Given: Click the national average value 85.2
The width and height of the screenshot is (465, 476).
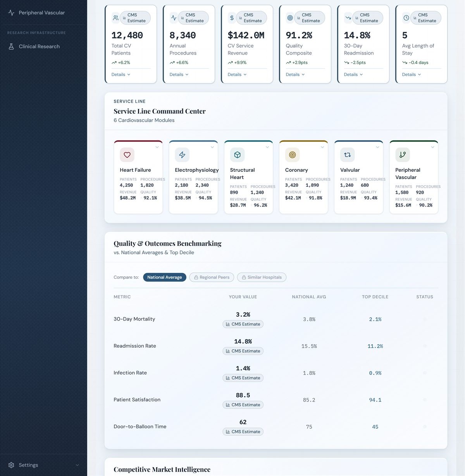Looking at the screenshot, I should click(x=309, y=400).
